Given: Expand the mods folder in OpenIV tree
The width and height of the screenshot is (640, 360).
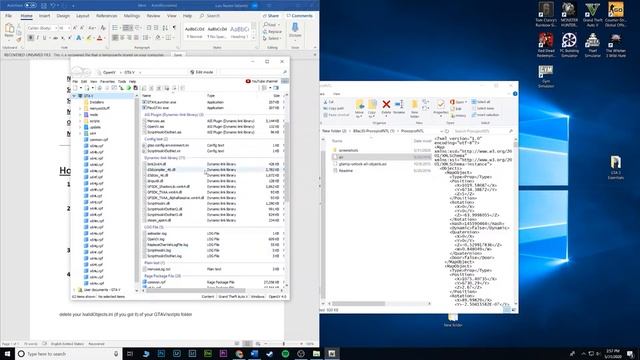Looking at the screenshot, I should coord(80,115).
